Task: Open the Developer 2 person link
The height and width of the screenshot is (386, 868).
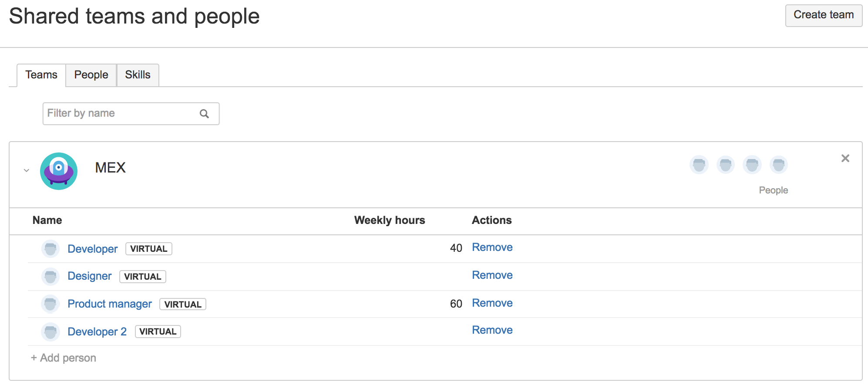Action: pos(97,332)
